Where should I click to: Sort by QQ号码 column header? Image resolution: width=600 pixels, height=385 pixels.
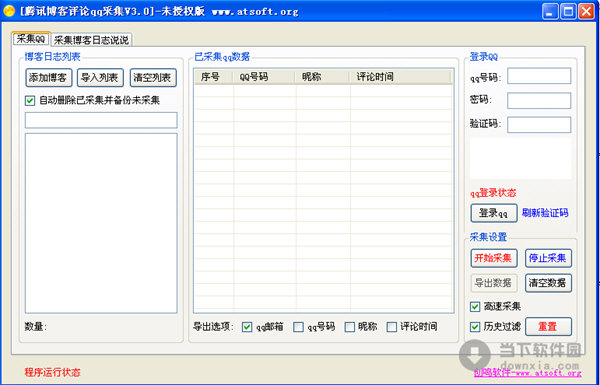tap(264, 77)
